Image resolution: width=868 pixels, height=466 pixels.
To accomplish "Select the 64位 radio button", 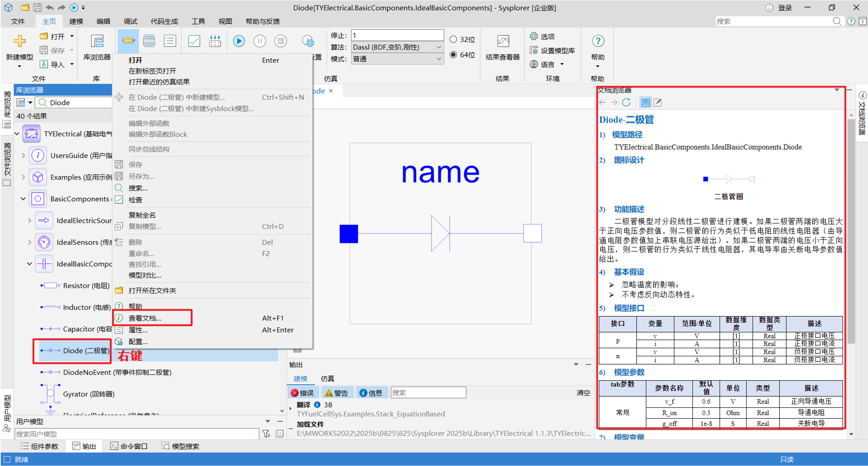I will pos(453,55).
